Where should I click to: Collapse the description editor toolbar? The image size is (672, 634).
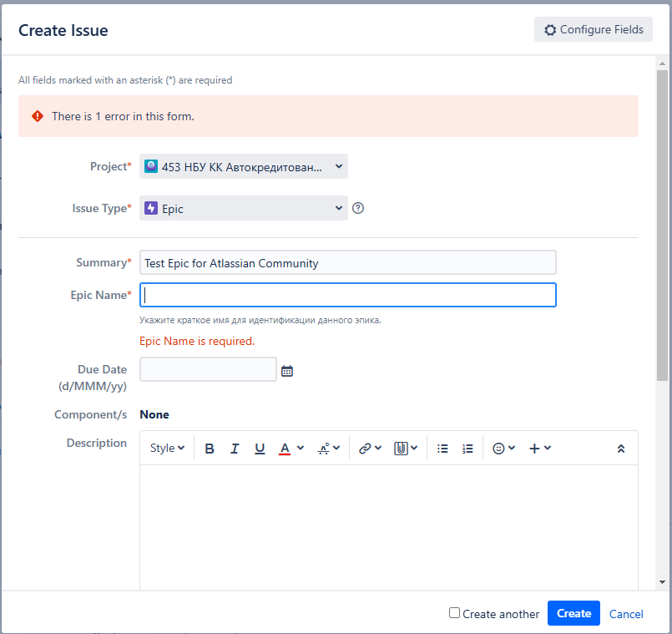click(x=620, y=449)
